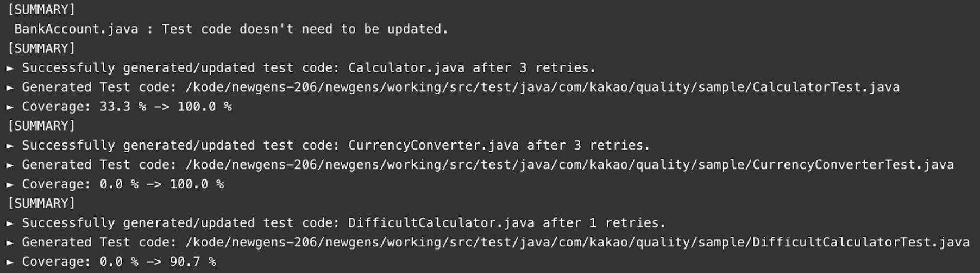Viewport: 980px width, 273px height.
Task: Select the [SUMMARY] header above DifficultCalculator.java
Action: click(41, 203)
